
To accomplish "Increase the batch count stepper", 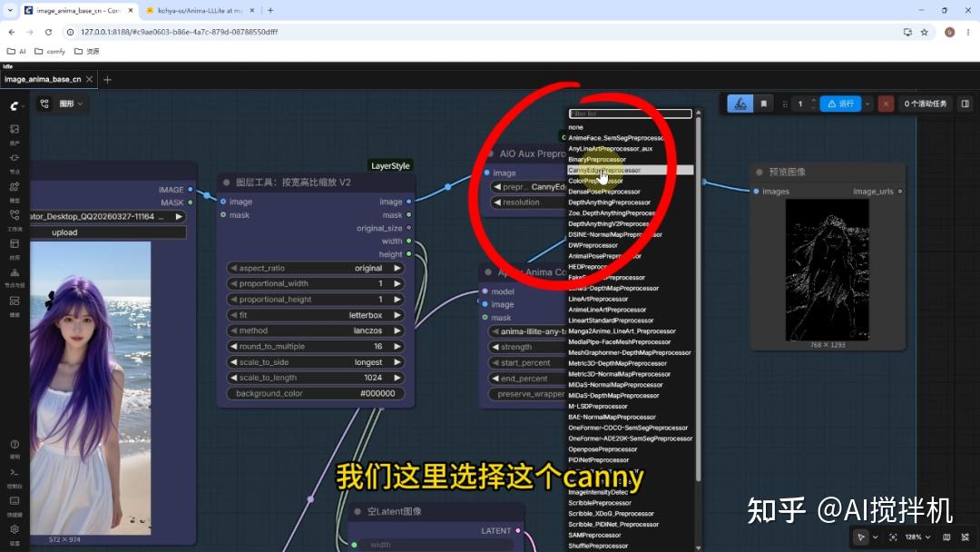I will 813,101.
